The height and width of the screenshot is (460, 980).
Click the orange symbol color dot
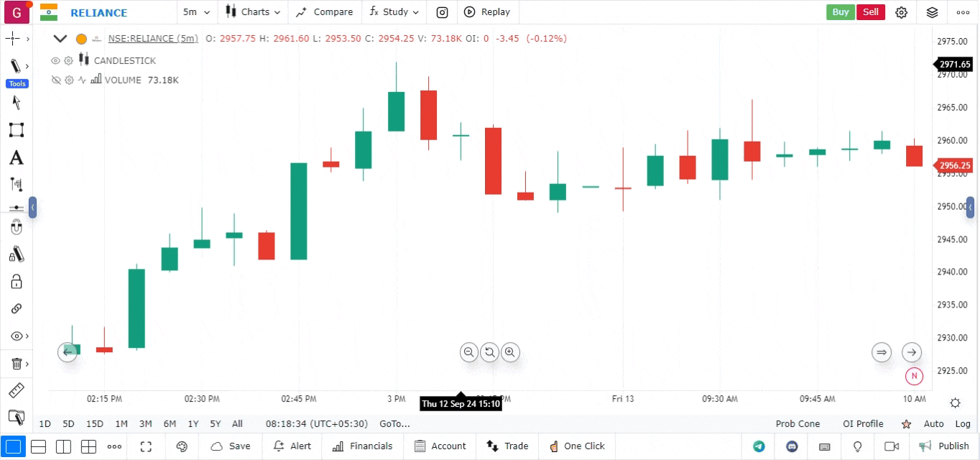click(81, 39)
